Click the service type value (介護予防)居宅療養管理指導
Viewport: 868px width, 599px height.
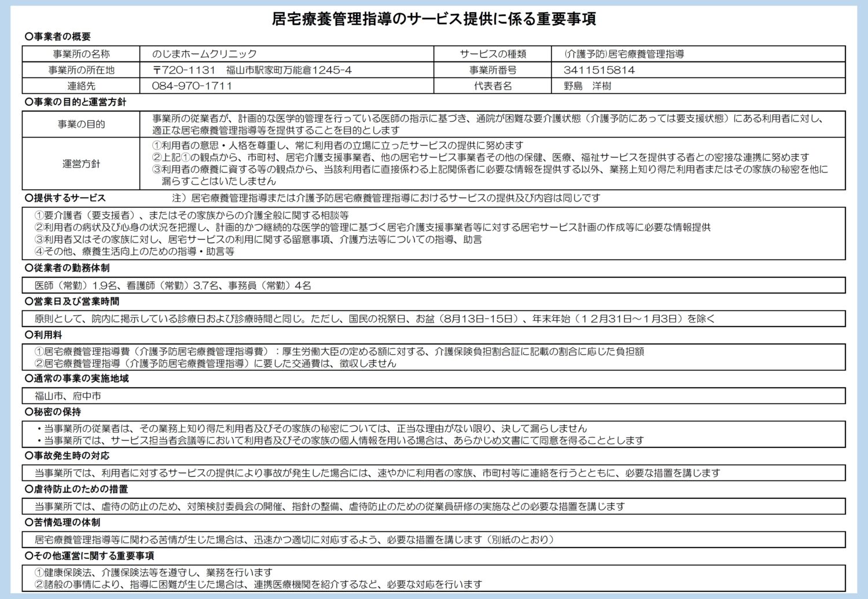[624, 54]
